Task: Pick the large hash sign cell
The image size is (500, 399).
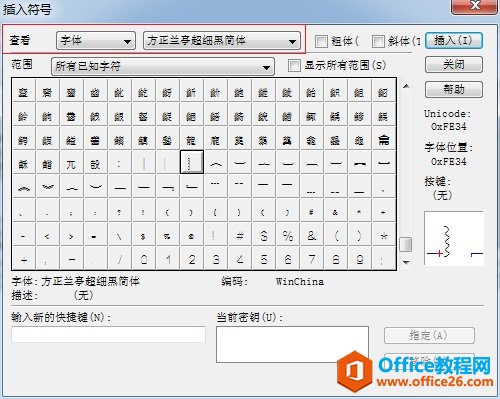Action: point(240,236)
